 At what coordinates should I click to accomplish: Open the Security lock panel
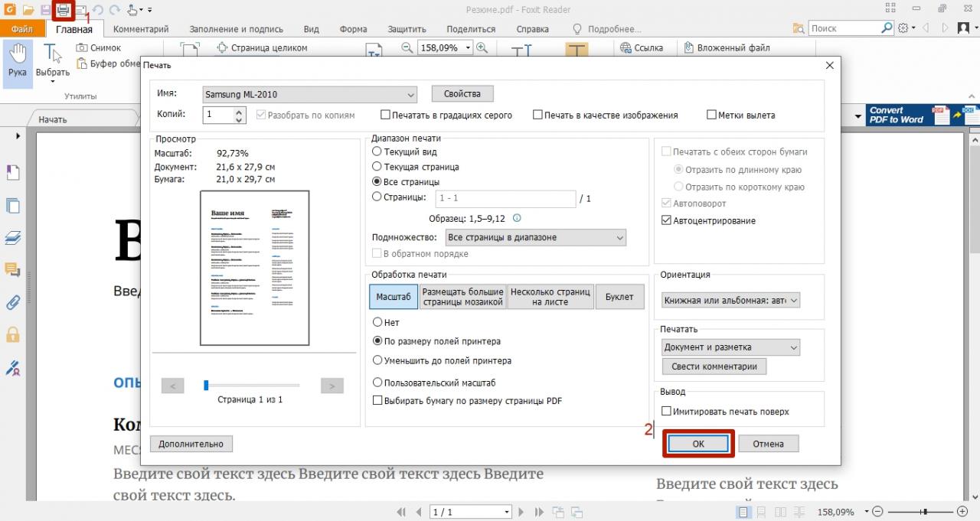[x=13, y=335]
